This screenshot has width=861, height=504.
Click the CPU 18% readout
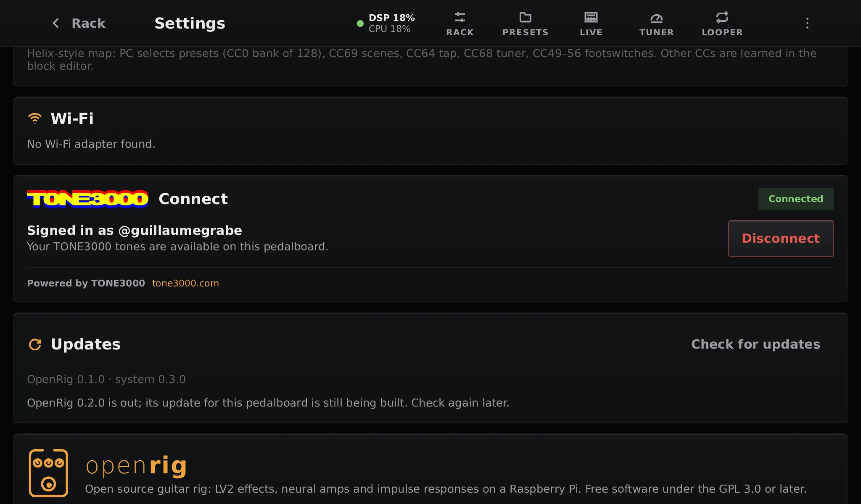coord(389,29)
